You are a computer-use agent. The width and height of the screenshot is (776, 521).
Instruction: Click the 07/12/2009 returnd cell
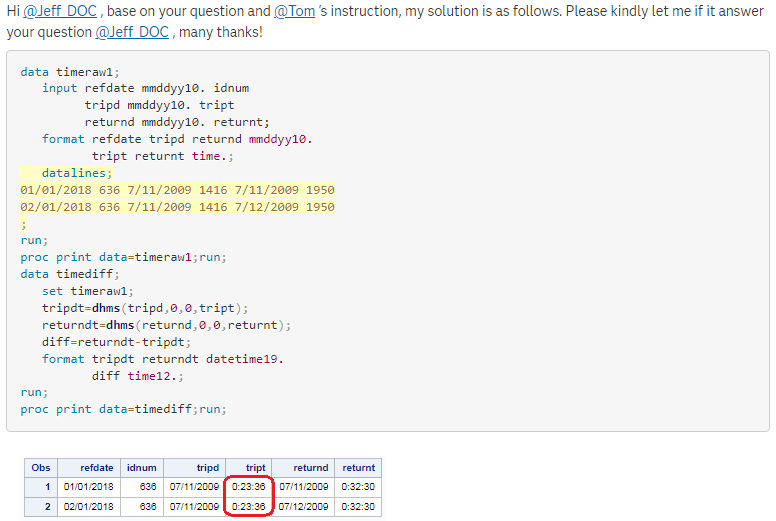pos(303,507)
